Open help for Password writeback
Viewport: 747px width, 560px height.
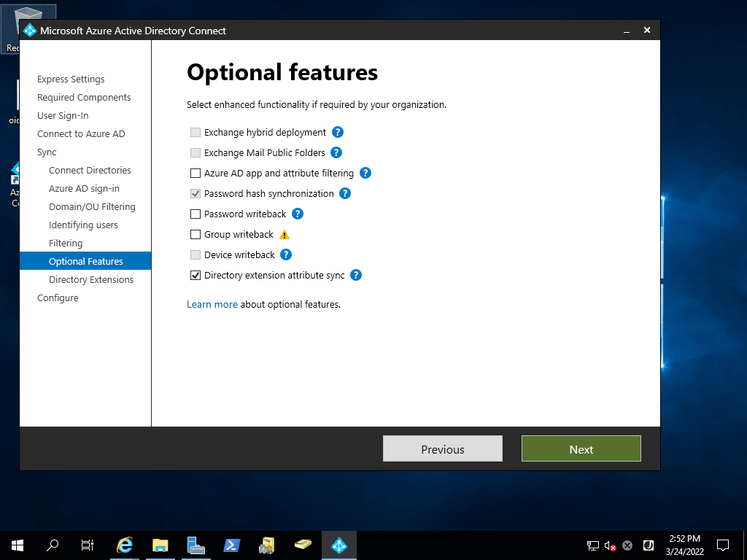pos(298,214)
